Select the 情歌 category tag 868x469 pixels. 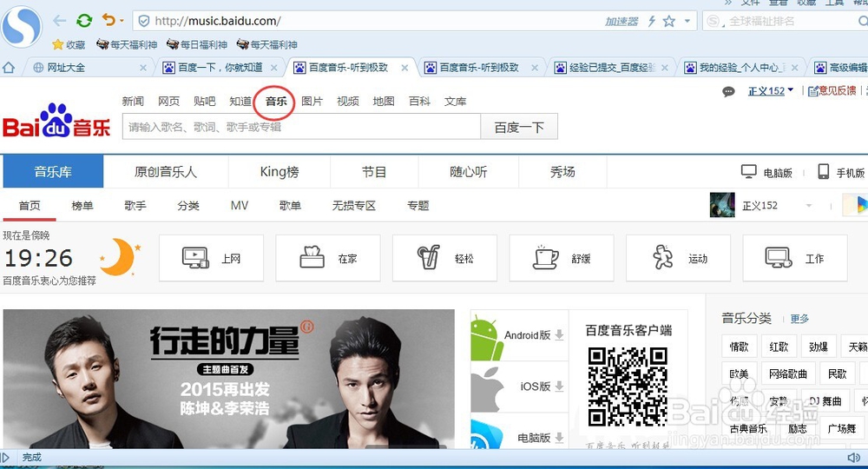tap(739, 347)
